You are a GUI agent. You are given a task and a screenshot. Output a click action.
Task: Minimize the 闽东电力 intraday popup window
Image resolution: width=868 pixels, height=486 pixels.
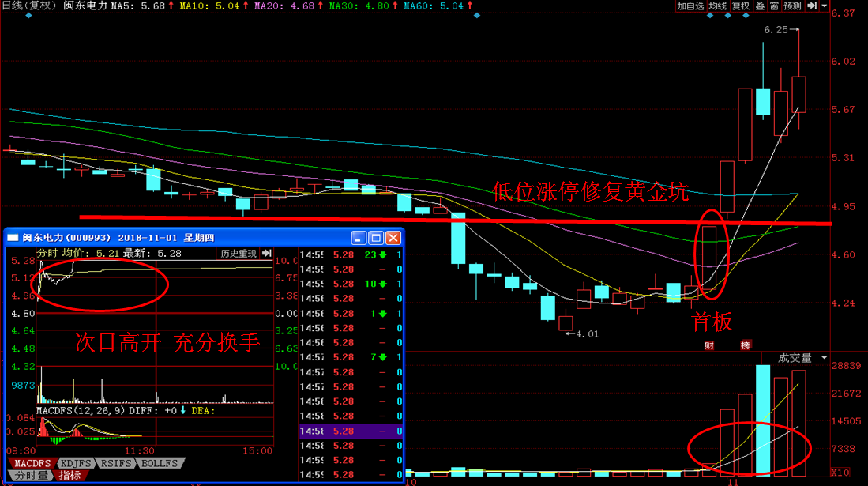(358, 238)
